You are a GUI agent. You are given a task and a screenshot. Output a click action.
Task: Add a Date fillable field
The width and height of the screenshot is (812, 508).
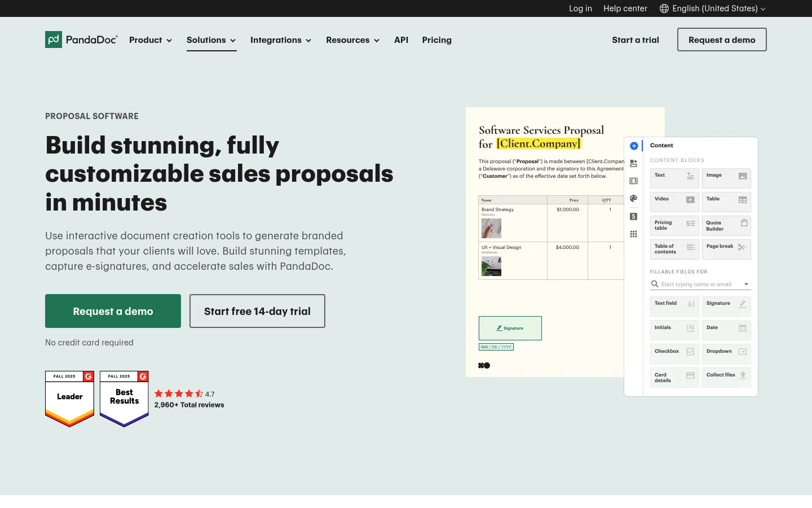(726, 330)
